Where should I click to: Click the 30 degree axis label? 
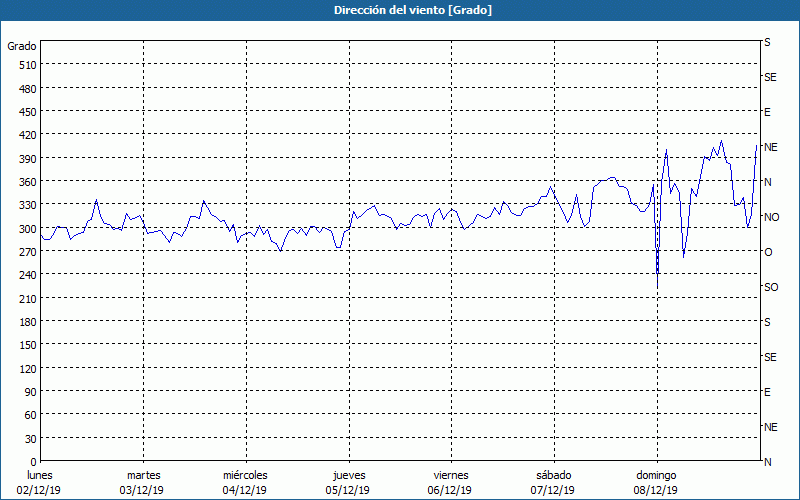[31, 439]
